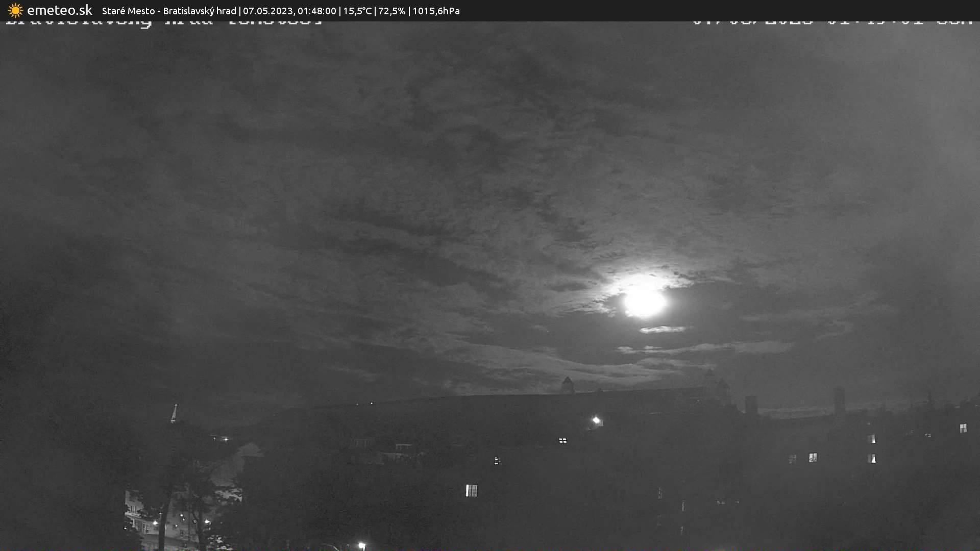Click the church spire on the left
This screenshot has height=551, width=980.
[x=174, y=413]
